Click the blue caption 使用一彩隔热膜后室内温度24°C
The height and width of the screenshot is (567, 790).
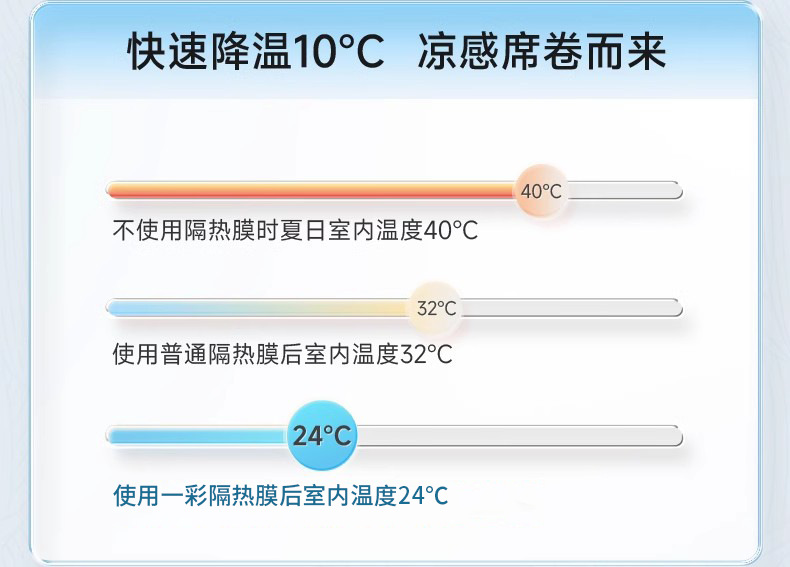[x=281, y=495]
